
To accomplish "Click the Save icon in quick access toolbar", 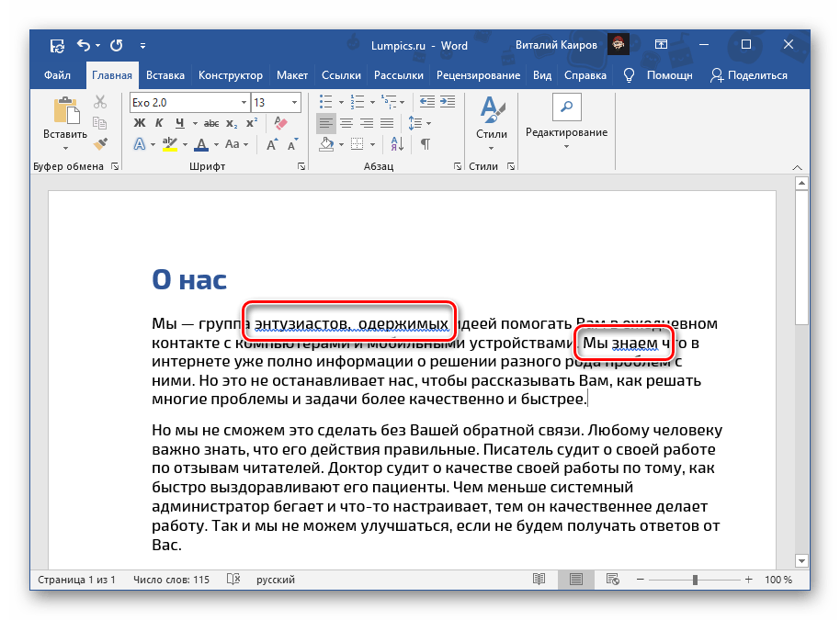I will tap(57, 46).
